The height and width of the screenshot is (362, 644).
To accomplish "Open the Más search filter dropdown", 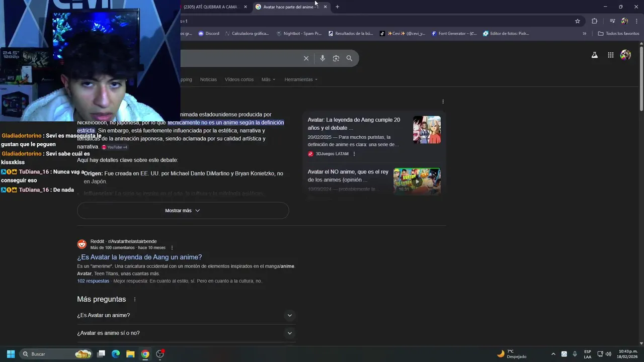I will (x=268, y=79).
